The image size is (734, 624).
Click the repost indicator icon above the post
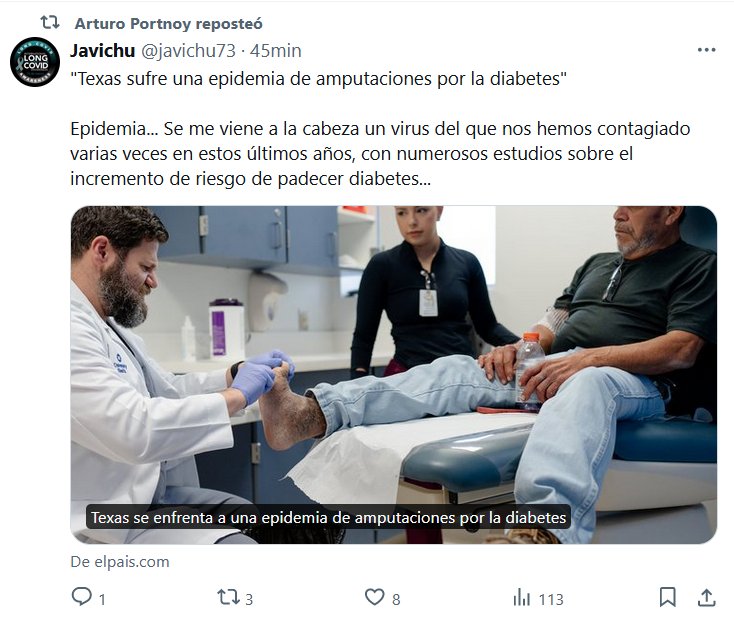click(50, 22)
